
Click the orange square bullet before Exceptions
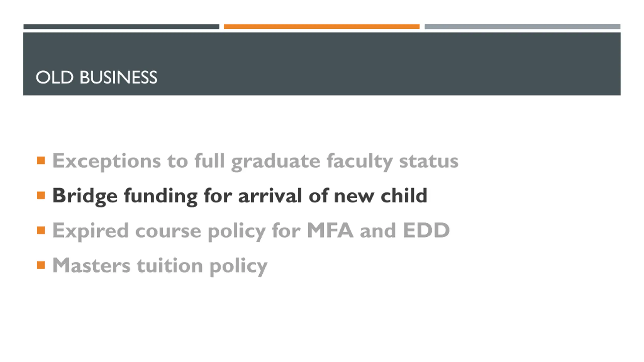point(41,160)
